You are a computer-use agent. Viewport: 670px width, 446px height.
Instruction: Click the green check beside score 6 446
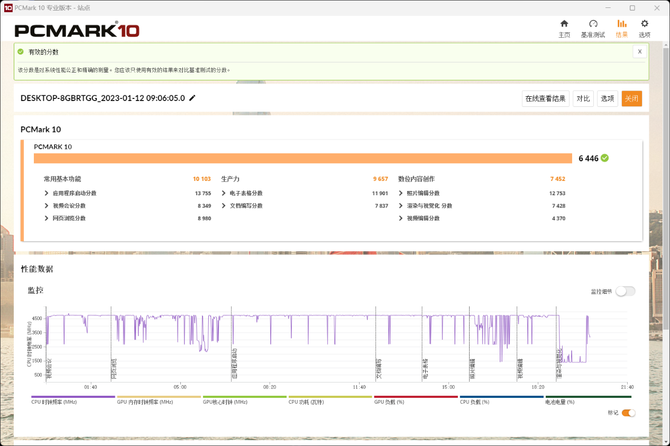click(x=605, y=158)
